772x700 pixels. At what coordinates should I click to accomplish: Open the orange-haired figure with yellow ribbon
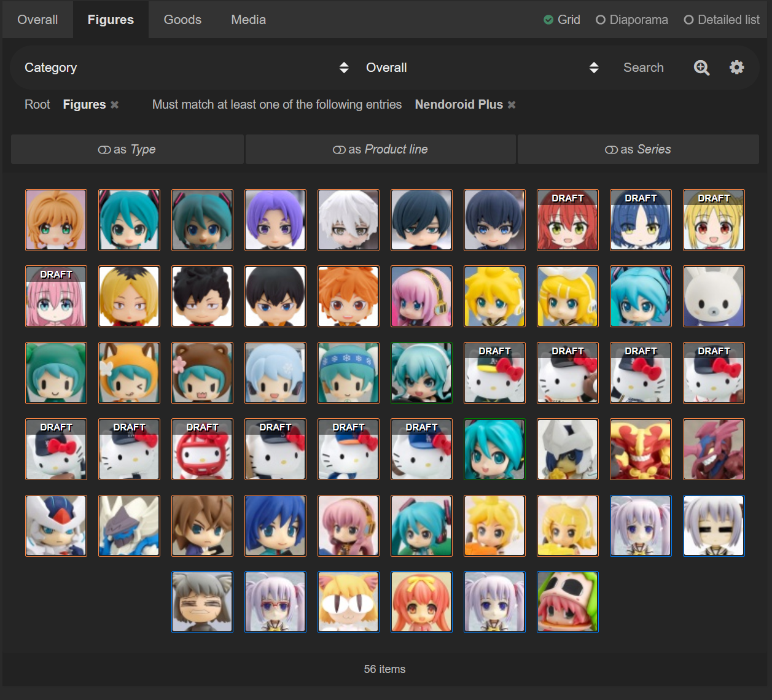click(x=421, y=602)
